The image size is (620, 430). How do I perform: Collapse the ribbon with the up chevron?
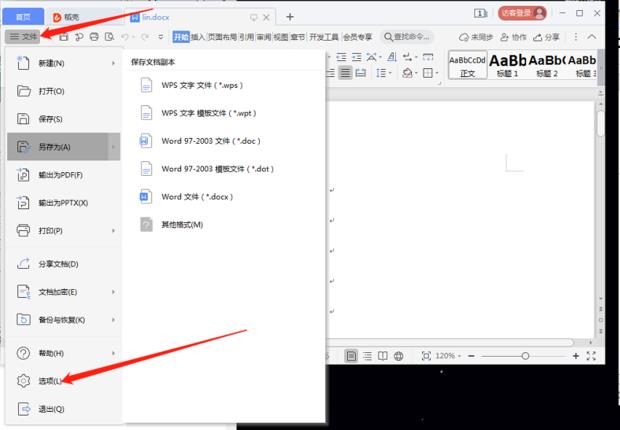pyautogui.click(x=592, y=37)
